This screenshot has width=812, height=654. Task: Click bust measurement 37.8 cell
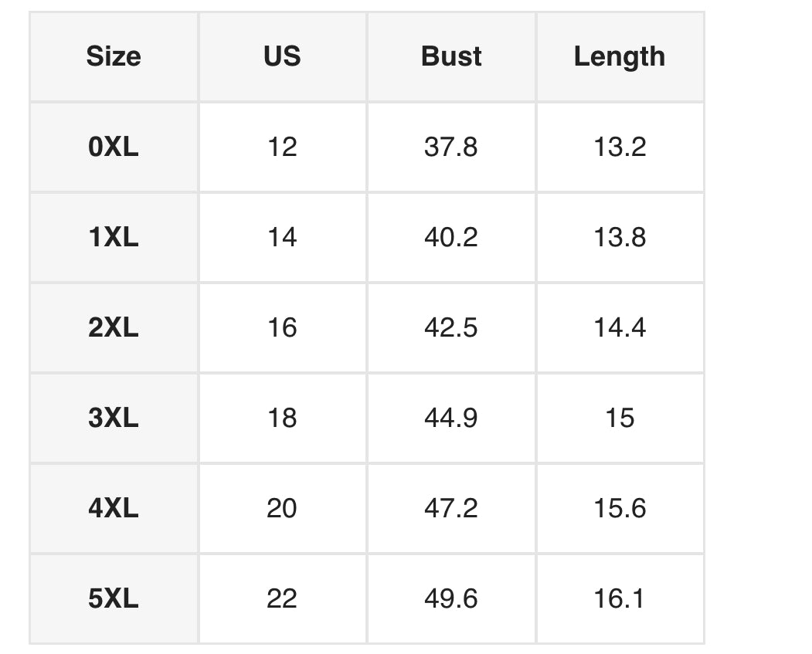click(x=451, y=147)
